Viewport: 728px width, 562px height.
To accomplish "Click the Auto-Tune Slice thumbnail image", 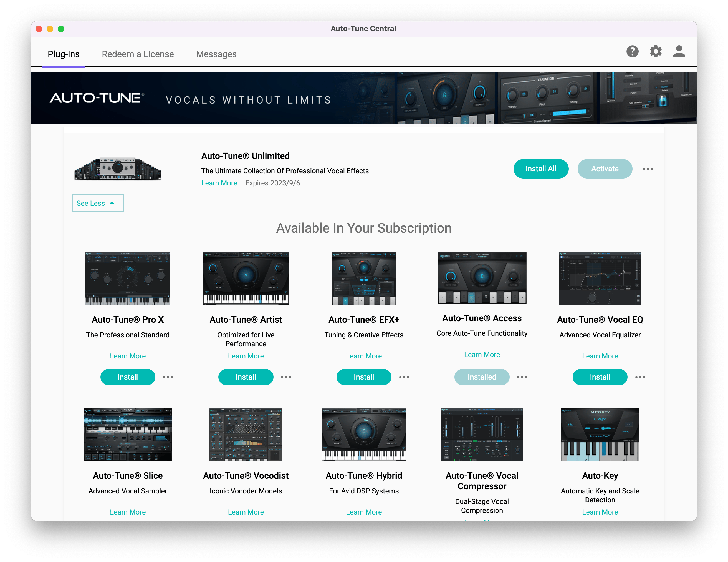I will point(128,434).
